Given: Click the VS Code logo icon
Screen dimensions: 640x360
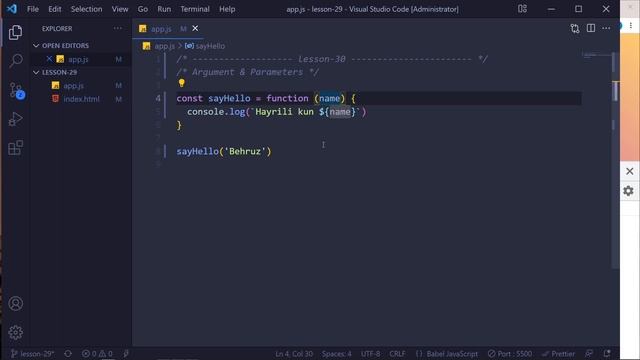Looking at the screenshot, I should pos(11,9).
